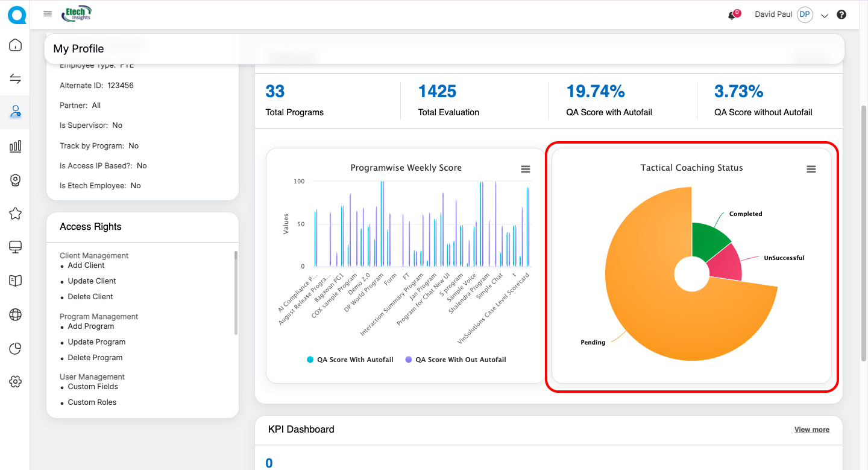Screen dimensions: 868x470
Task: Toggle QA Score With Autofail legend series
Action: click(350, 360)
